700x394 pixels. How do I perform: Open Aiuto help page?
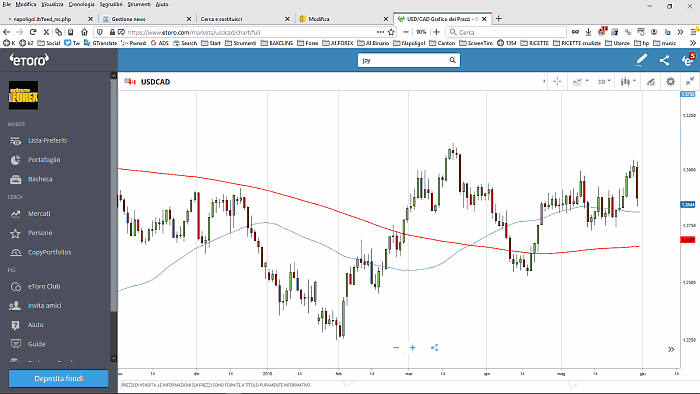click(36, 325)
